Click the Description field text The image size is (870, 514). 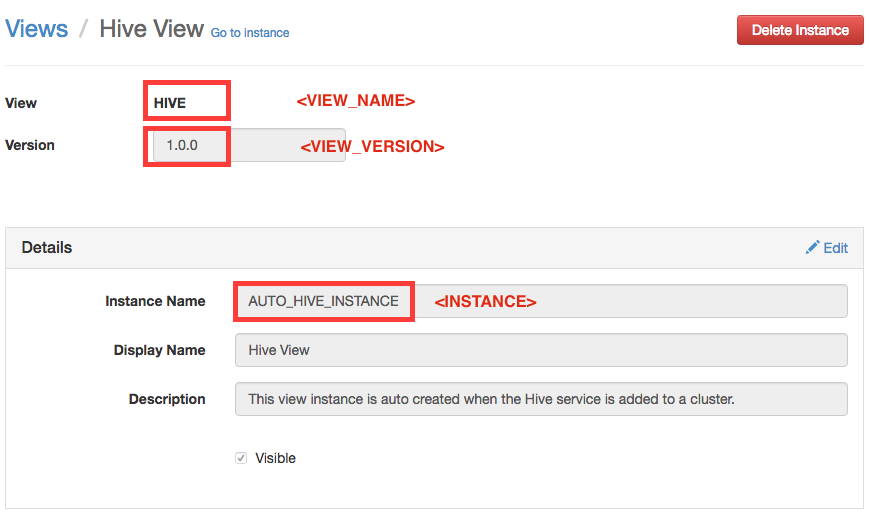pos(541,399)
